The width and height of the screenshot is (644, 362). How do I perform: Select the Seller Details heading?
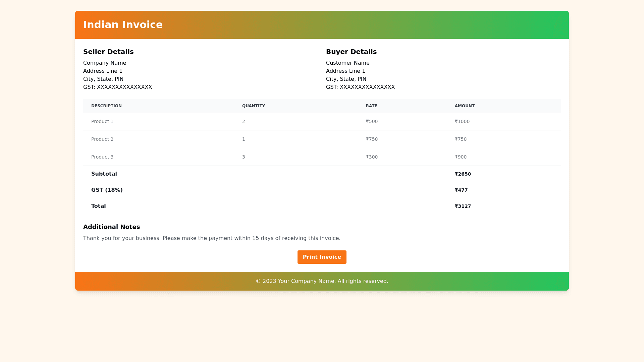click(x=108, y=52)
